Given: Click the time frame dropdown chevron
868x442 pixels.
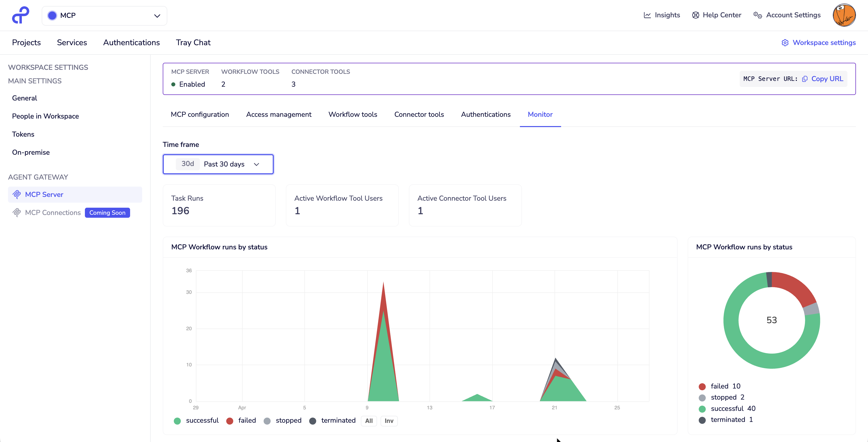Looking at the screenshot, I should point(256,164).
